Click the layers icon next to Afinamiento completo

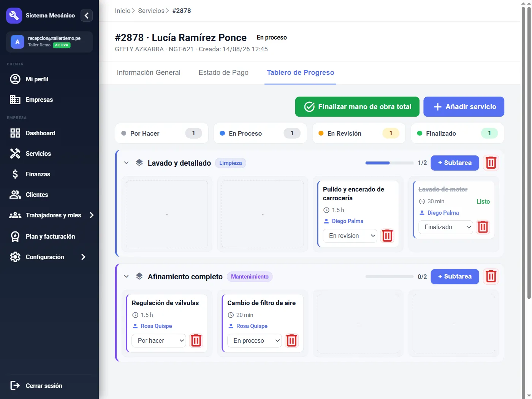pos(139,276)
